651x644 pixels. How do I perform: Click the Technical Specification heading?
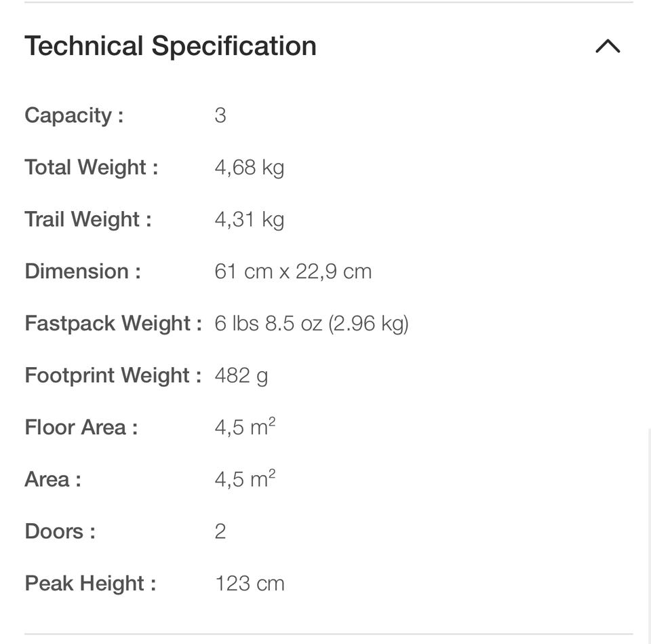(x=170, y=46)
